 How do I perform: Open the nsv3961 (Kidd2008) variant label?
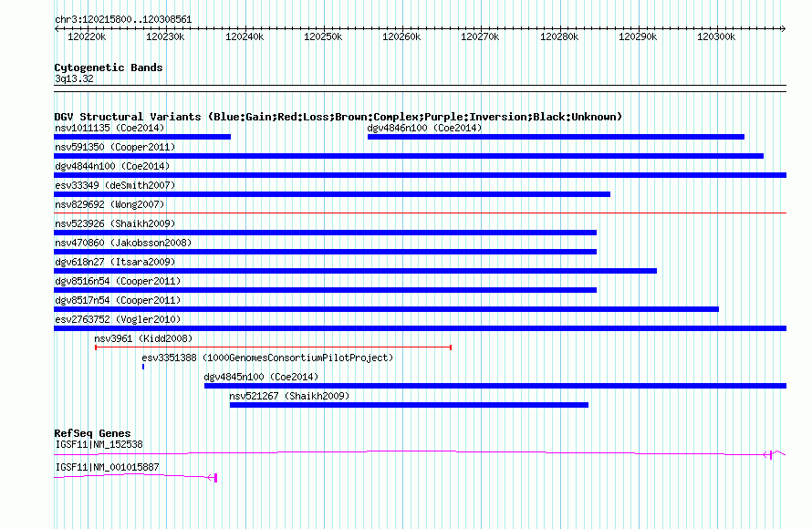[143, 338]
